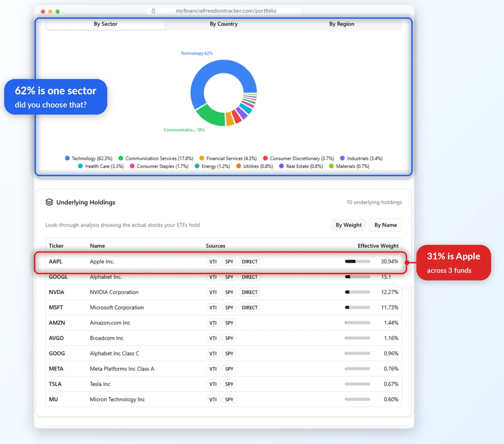Click the orange Financial Services legend dot
The width and height of the screenshot is (504, 444).
click(x=202, y=158)
